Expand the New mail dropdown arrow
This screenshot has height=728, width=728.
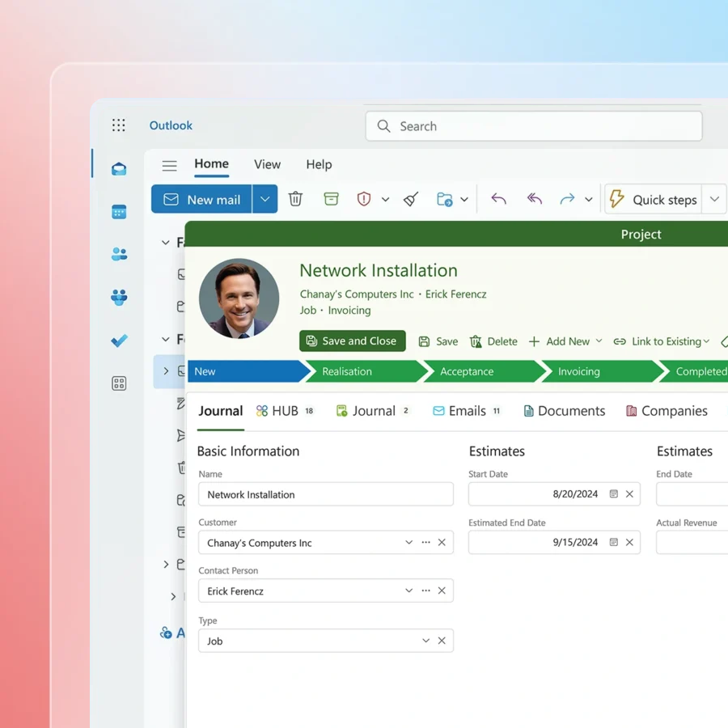click(x=265, y=199)
